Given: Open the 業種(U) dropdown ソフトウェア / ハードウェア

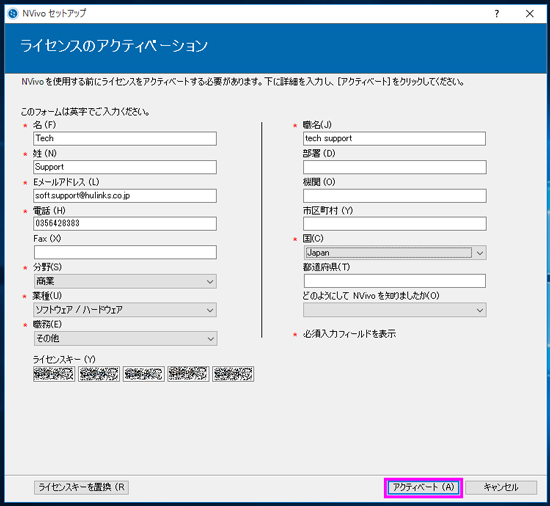Looking at the screenshot, I should [x=125, y=310].
